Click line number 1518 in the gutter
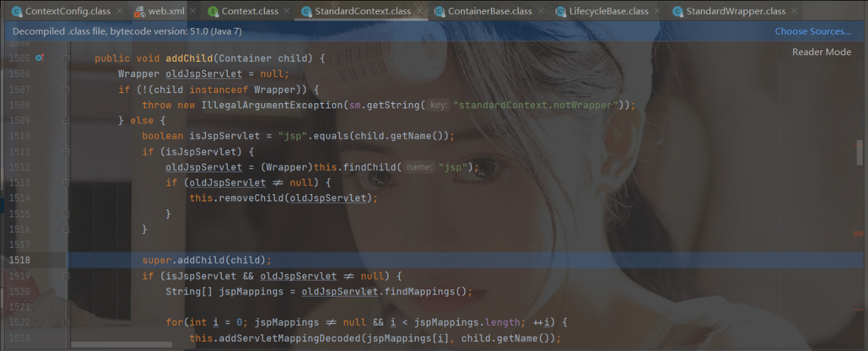Image resolution: width=868 pixels, height=351 pixels. pyautogui.click(x=20, y=260)
